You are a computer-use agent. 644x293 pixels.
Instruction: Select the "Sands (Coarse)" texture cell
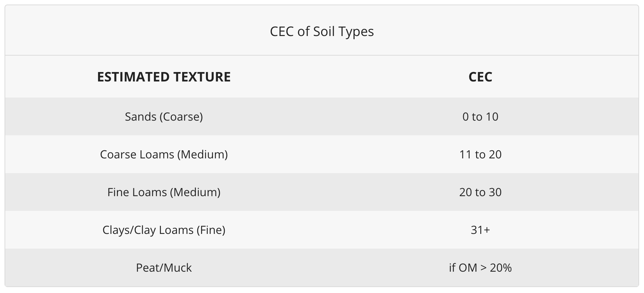click(x=164, y=116)
